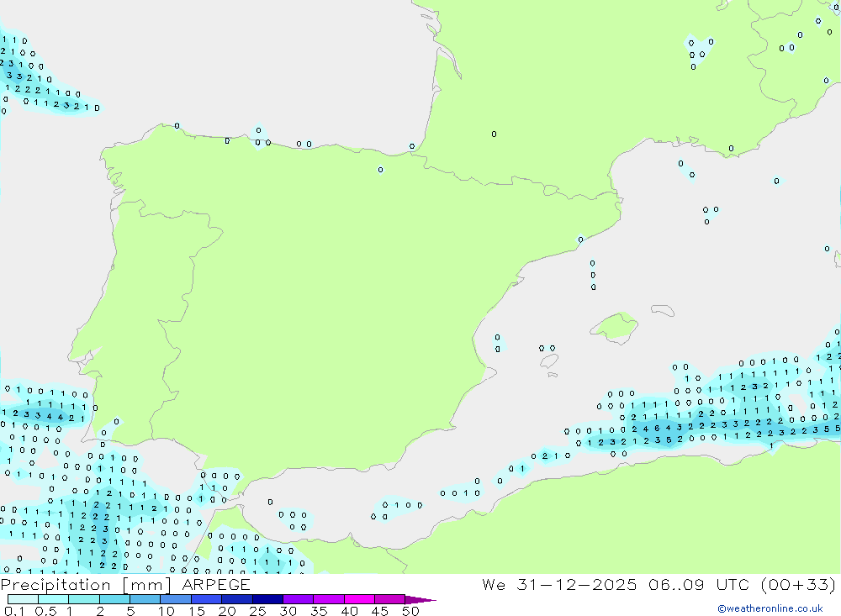
Task: Select the 2–5 mm legend swatch
Action: pyautogui.click(x=114, y=599)
